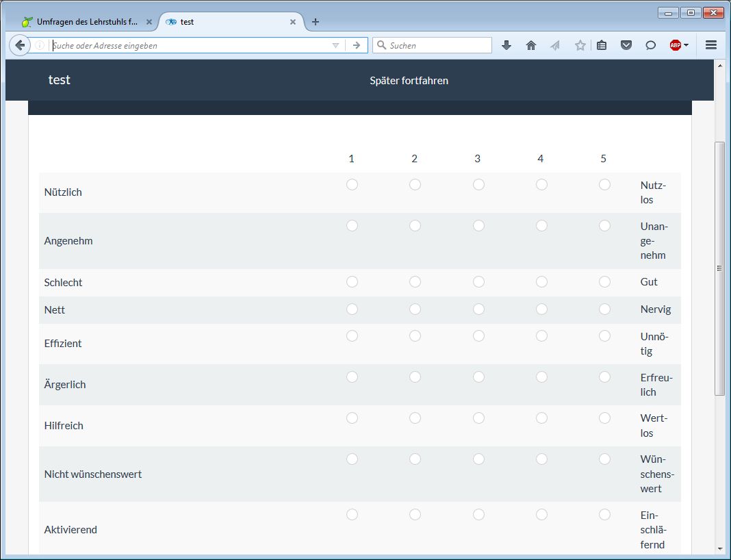Screen dimensions: 731x560
Task: Show bookmarks list icon in toolbar
Action: [602, 45]
